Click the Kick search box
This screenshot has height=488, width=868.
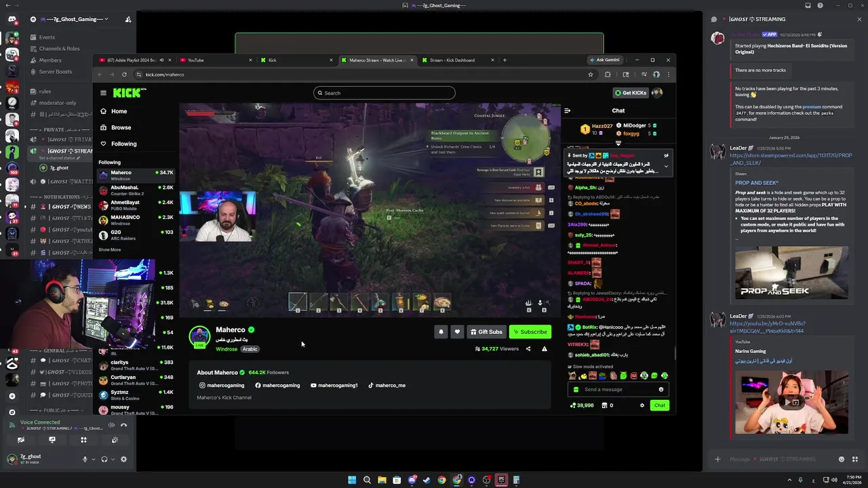pos(384,93)
